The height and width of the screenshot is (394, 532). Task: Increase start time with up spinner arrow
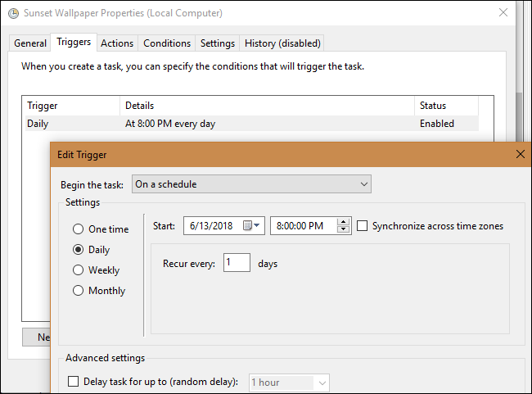tap(344, 222)
